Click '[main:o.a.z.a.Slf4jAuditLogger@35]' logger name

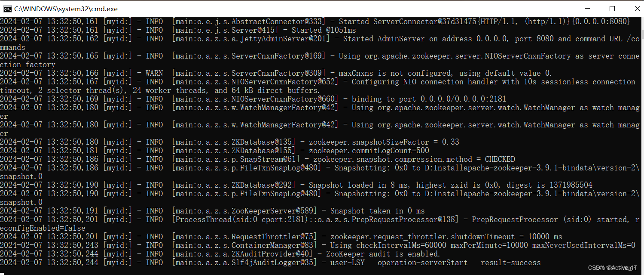pos(244,263)
